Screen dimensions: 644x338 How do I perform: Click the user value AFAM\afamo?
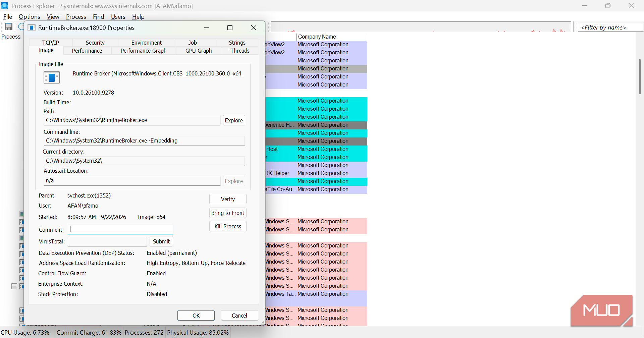point(83,206)
